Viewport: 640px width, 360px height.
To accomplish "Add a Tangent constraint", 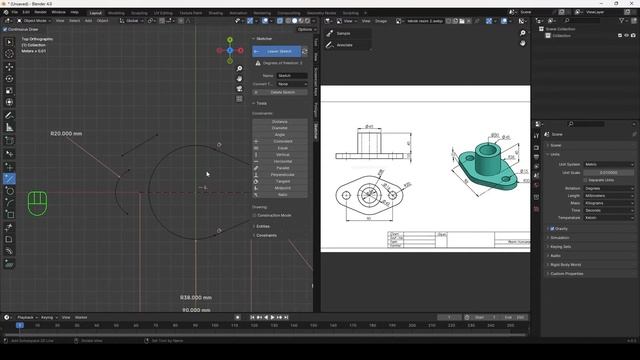I will click(x=280, y=181).
